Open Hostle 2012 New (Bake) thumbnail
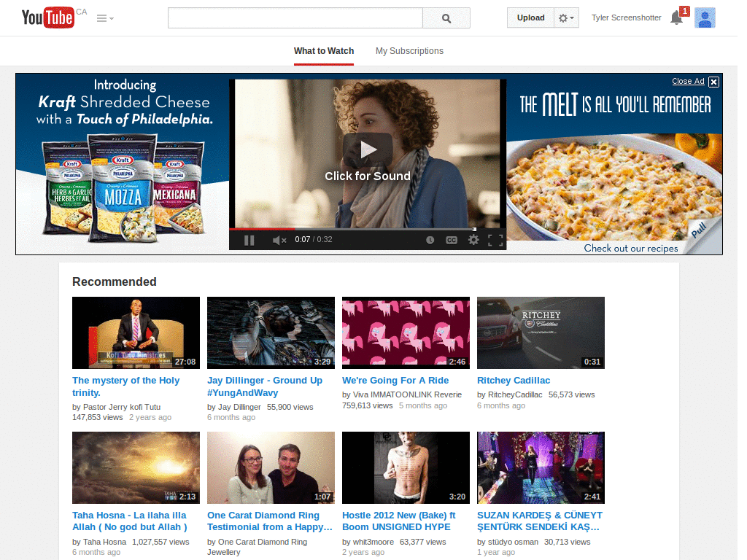Screen dimensions: 747x560 [406, 467]
